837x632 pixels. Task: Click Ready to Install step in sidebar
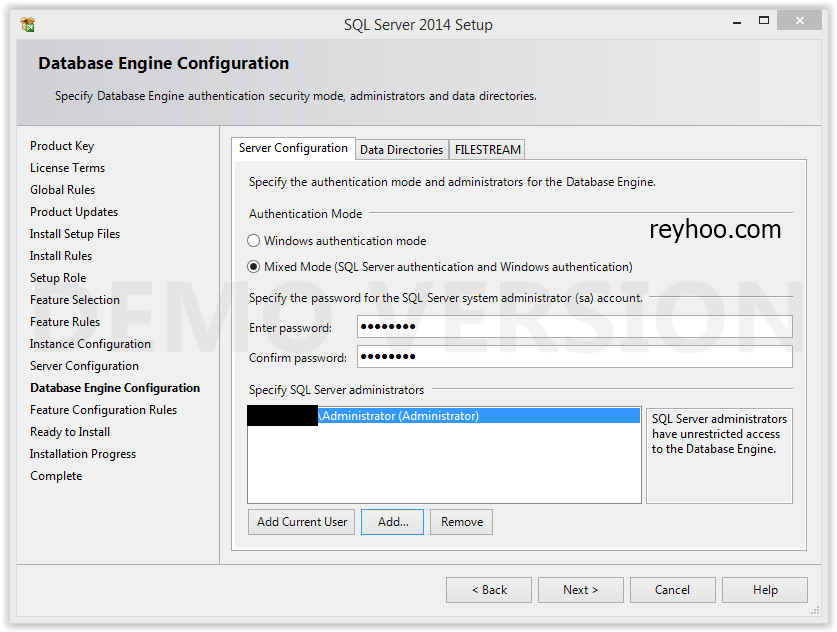tap(70, 431)
